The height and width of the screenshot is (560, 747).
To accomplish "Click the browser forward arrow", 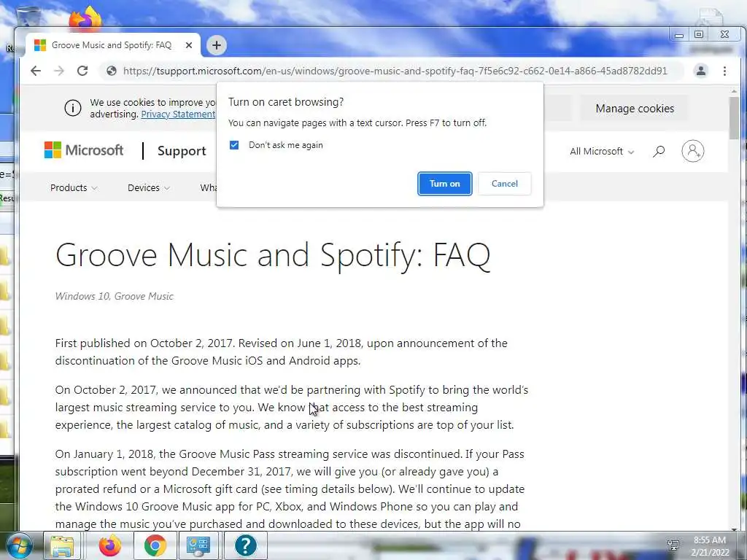I will [58, 71].
